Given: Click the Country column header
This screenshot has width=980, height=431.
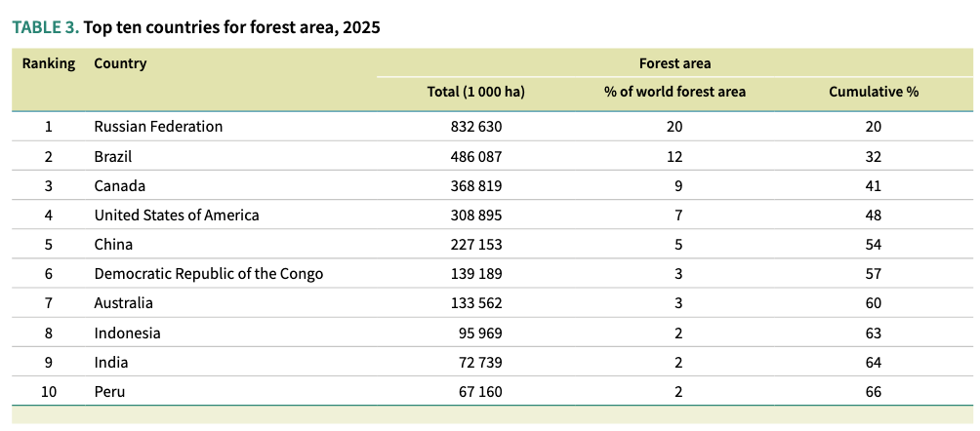Looking at the screenshot, I should click(120, 63).
